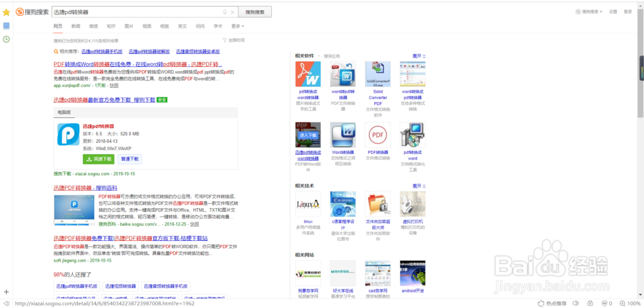Open the pdf转换成word tool icon

point(413,135)
